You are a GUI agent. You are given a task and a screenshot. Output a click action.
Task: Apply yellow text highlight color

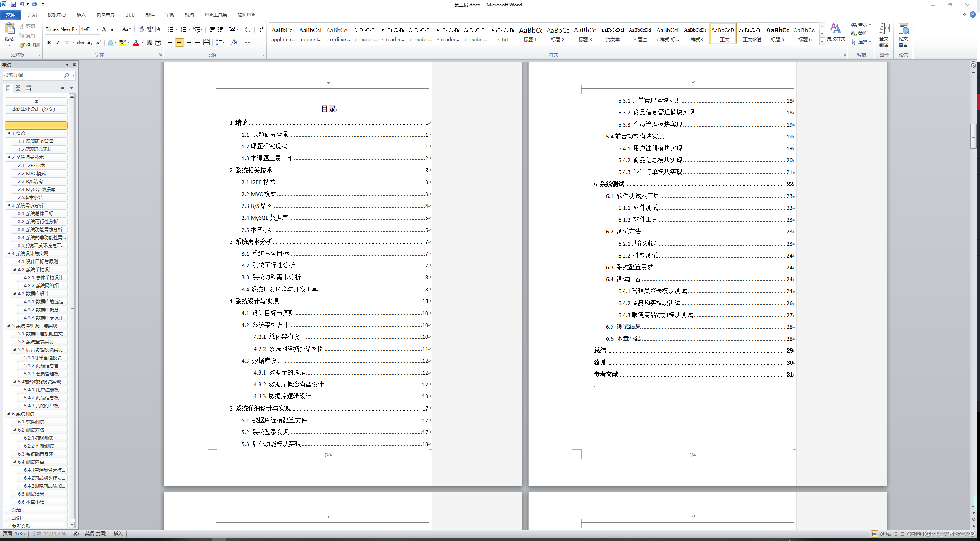tap(122, 43)
